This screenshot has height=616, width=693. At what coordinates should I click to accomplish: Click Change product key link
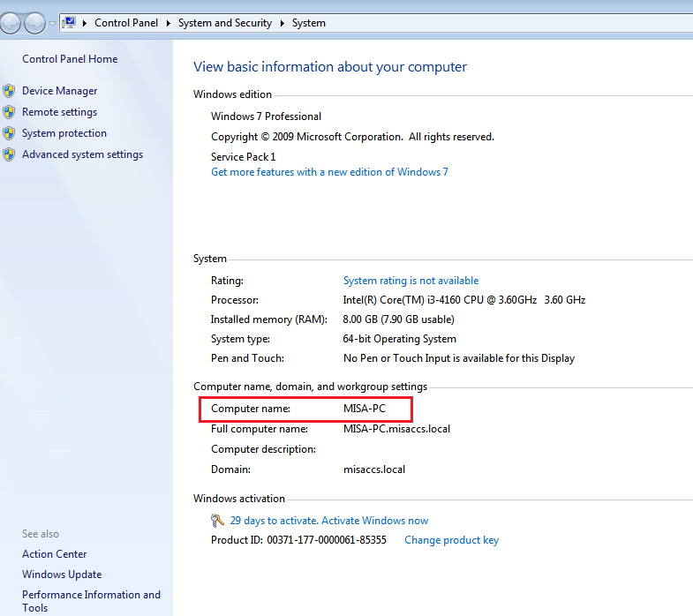452,540
